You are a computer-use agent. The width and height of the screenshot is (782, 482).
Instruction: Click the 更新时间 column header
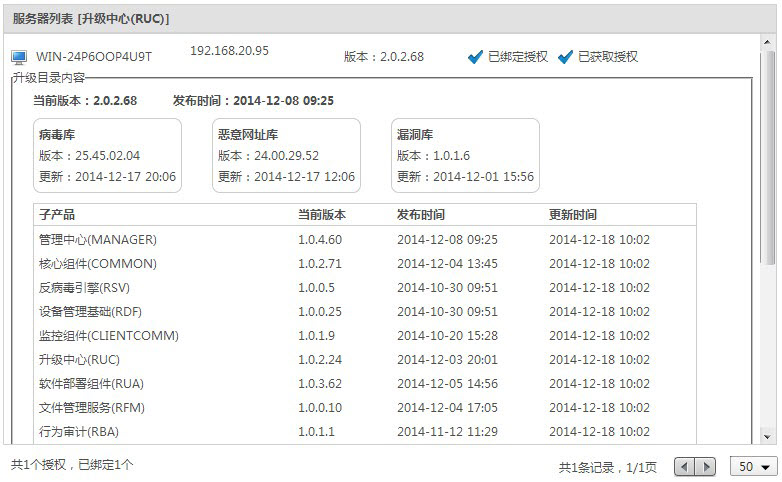tap(573, 215)
